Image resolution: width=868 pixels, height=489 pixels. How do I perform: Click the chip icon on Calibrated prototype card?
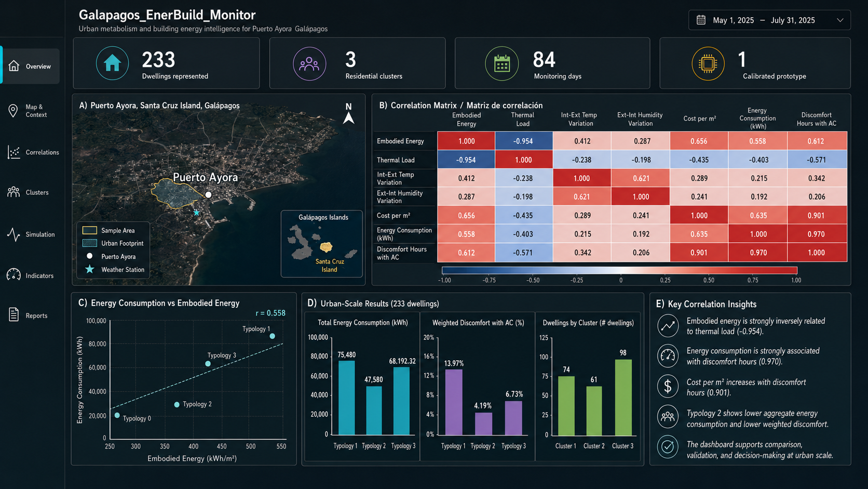click(x=708, y=63)
